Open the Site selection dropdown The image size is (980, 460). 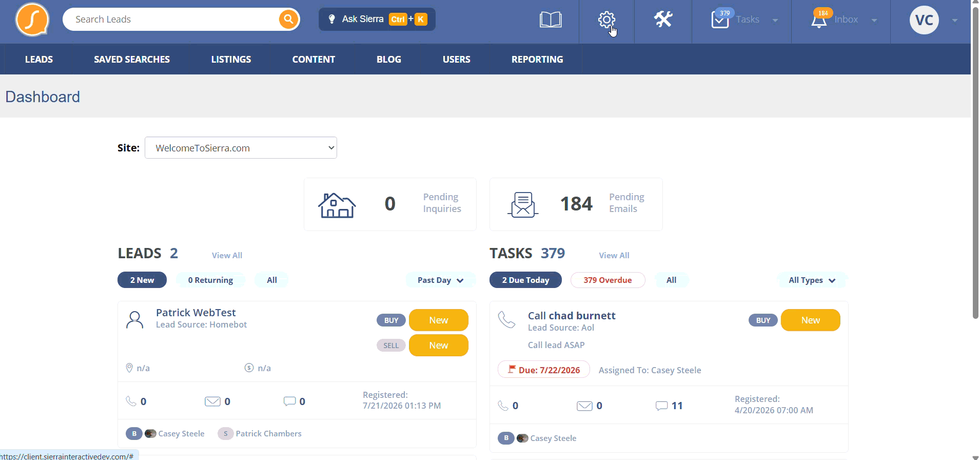pyautogui.click(x=241, y=148)
